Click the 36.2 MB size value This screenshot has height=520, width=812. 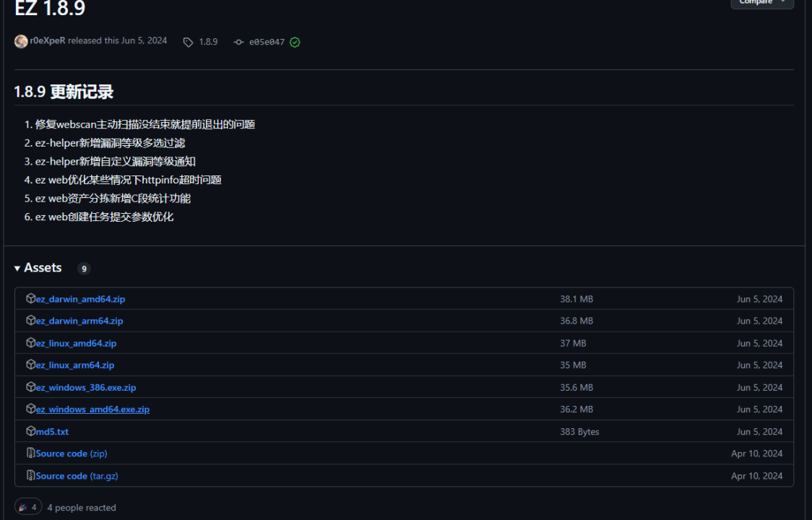point(576,409)
